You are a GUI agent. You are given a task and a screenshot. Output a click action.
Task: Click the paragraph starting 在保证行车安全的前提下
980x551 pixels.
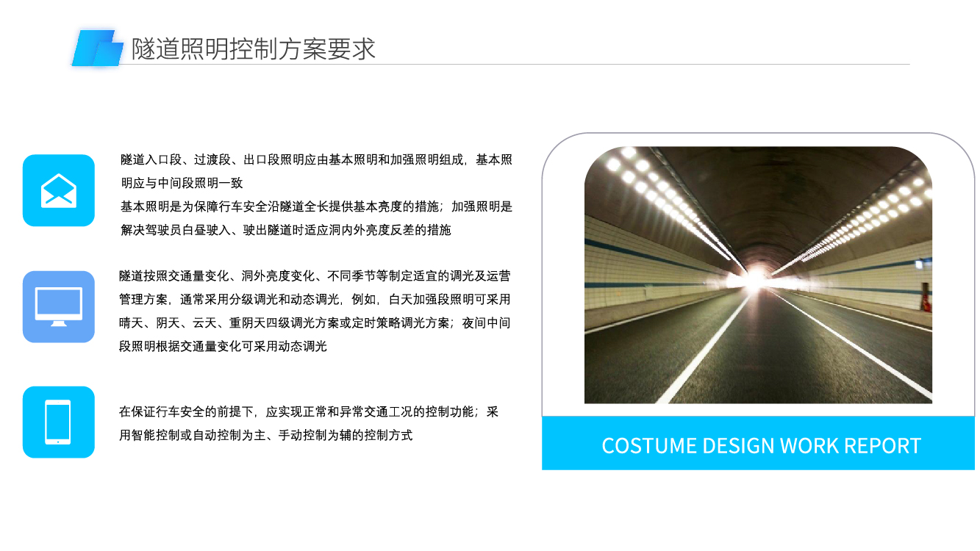(310, 423)
